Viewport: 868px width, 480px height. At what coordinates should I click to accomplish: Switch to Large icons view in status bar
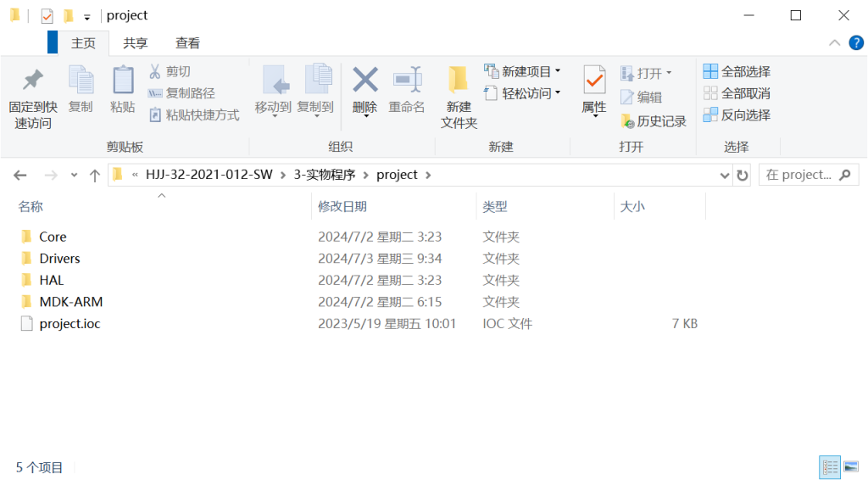851,468
